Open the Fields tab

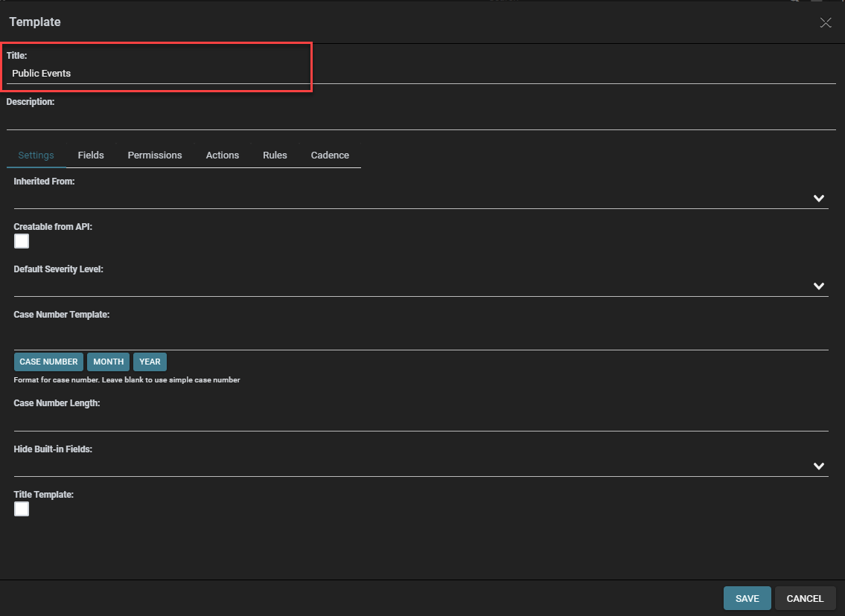[x=91, y=155]
